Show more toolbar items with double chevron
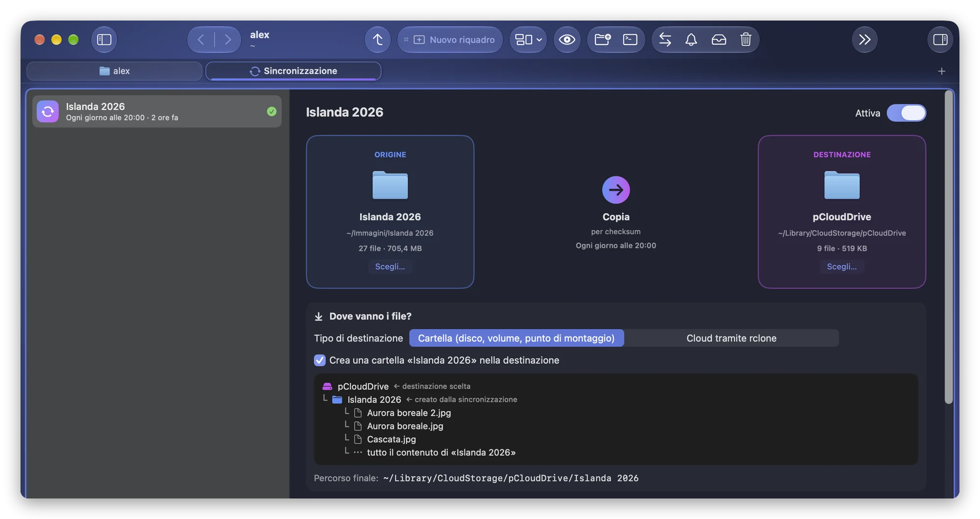980x519 pixels. pyautogui.click(x=865, y=40)
